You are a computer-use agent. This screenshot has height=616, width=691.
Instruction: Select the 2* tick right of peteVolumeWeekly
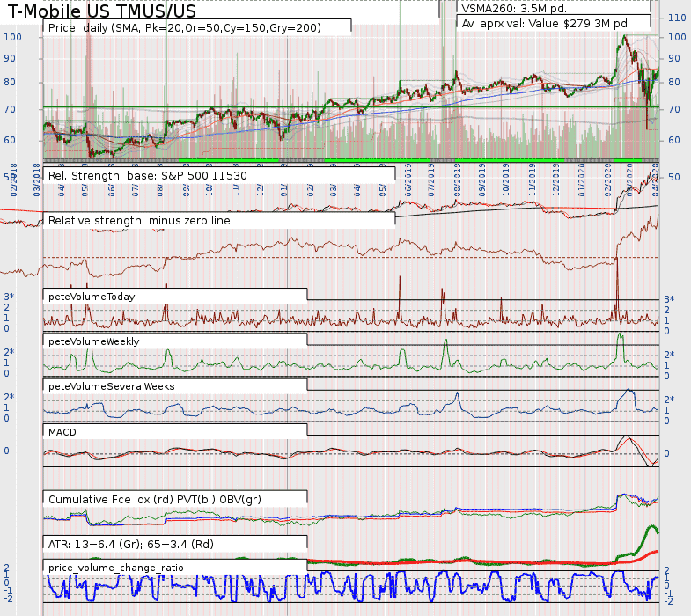coord(669,355)
